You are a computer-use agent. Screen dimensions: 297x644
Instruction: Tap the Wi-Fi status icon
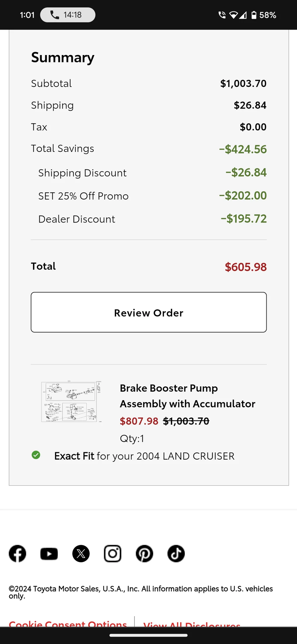tap(233, 15)
